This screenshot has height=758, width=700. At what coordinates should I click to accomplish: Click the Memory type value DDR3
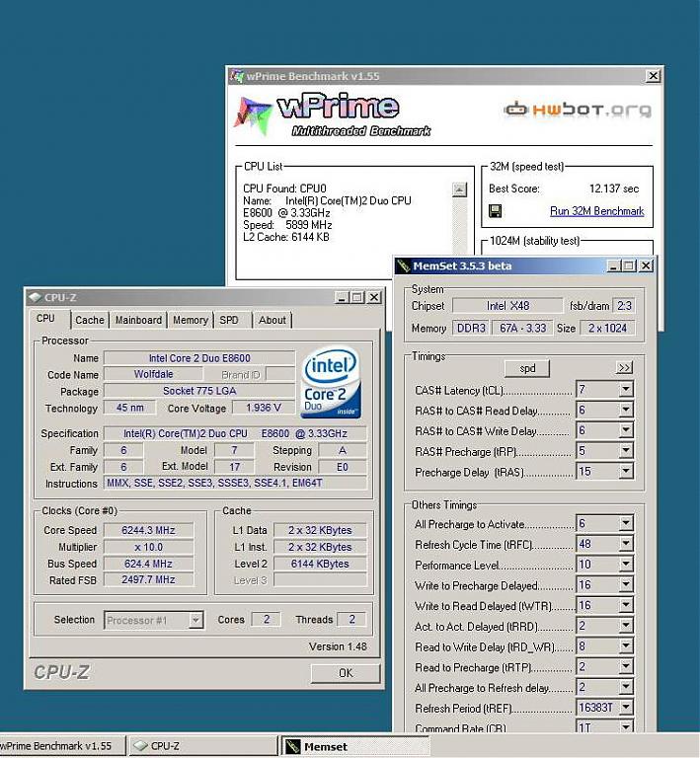[471, 329]
